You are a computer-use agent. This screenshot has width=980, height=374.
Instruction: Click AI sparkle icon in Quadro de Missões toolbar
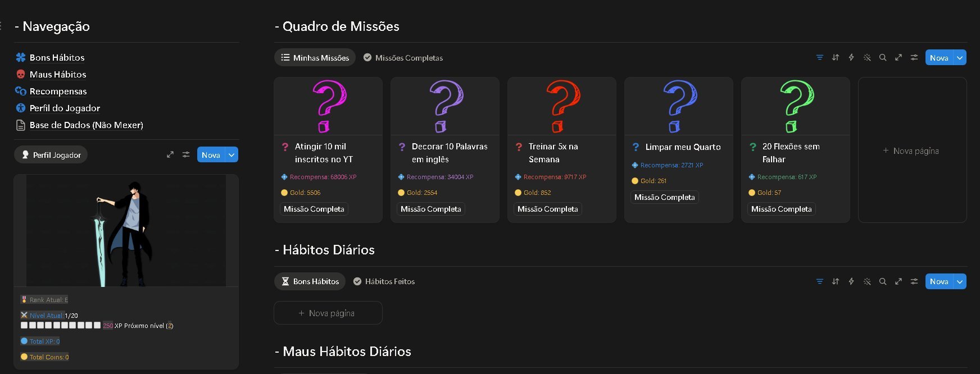click(x=867, y=57)
